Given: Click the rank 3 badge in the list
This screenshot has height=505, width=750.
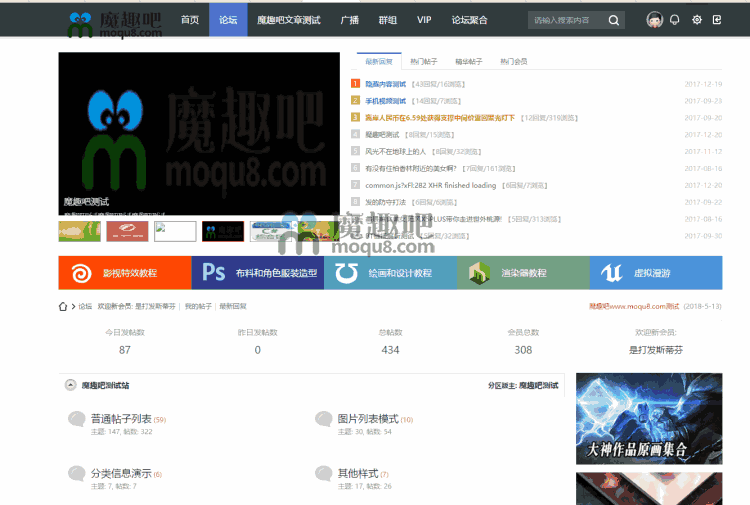Looking at the screenshot, I should tap(355, 117).
